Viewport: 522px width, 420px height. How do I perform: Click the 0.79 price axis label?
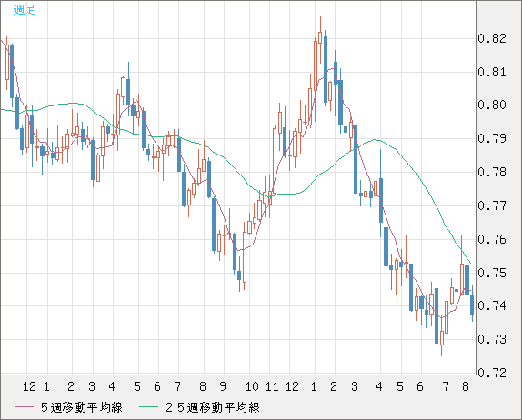pos(492,138)
